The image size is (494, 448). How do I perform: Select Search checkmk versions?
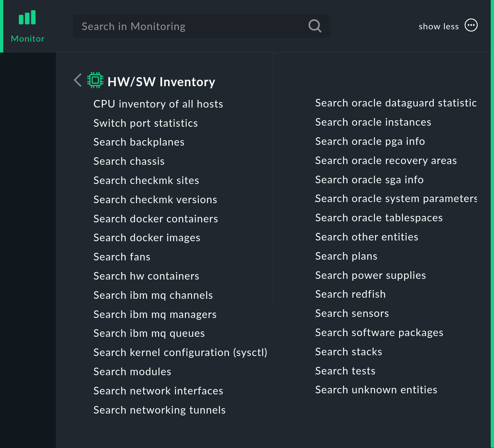(x=155, y=200)
